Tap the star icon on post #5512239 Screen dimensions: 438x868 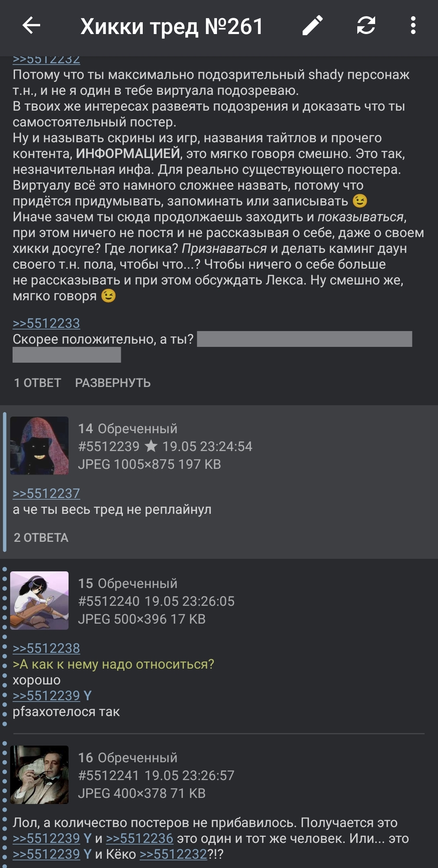(x=151, y=446)
